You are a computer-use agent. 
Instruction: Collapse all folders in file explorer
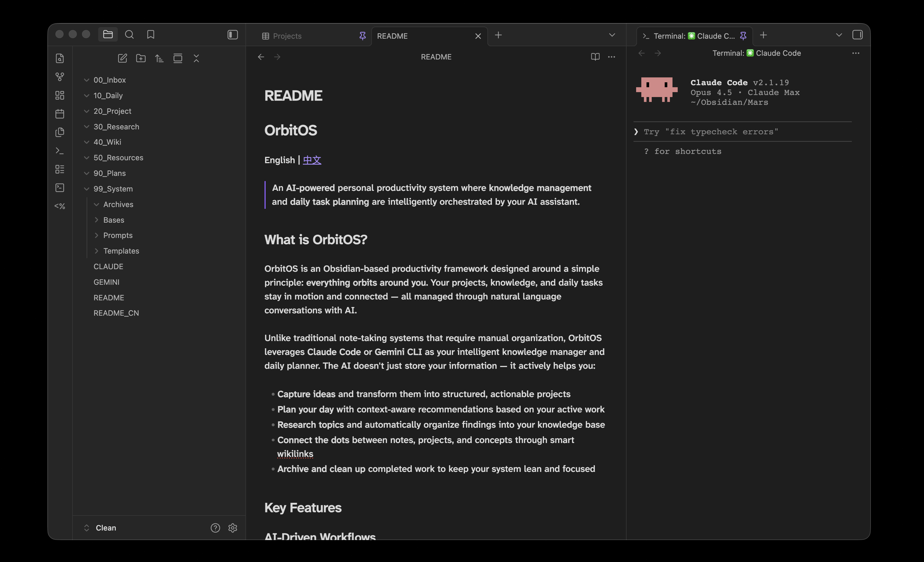click(x=196, y=58)
